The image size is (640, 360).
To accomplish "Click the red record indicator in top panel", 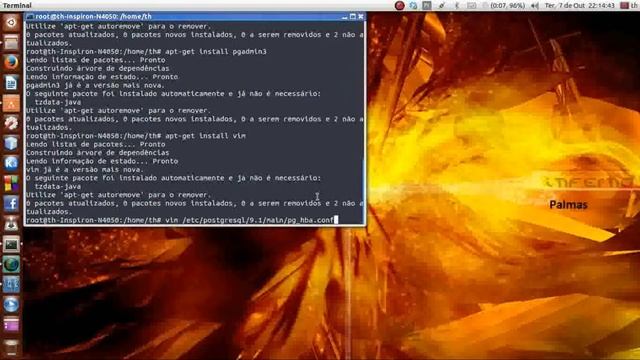I will 400,5.
